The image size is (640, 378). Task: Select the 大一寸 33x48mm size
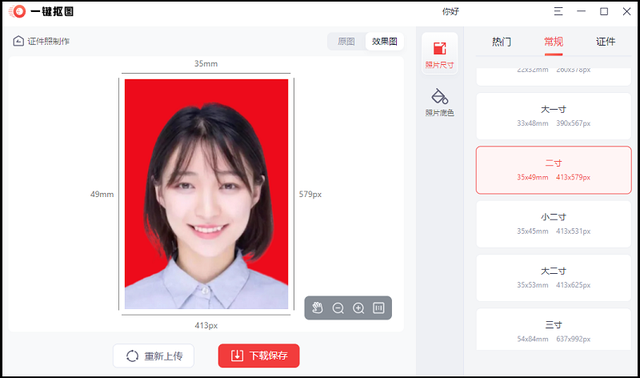553,116
